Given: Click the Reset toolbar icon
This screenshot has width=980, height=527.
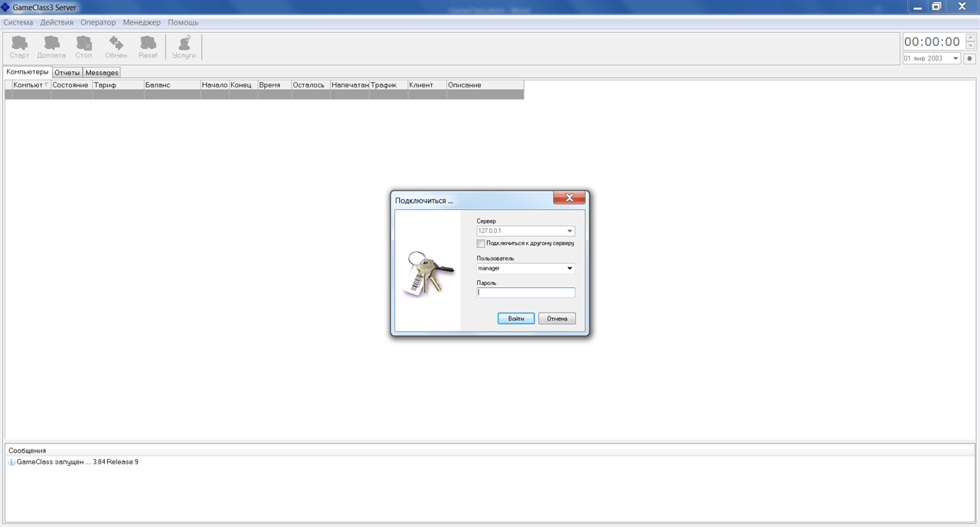Looking at the screenshot, I should (148, 47).
